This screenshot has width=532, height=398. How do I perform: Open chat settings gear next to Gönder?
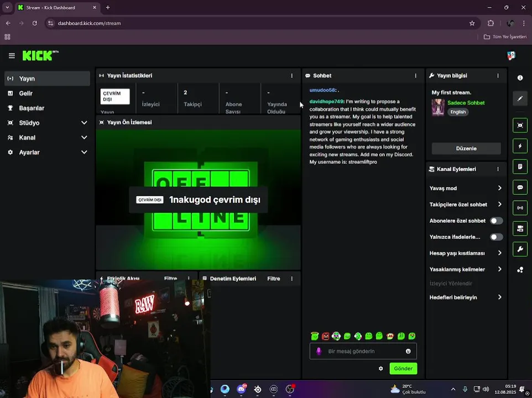click(x=380, y=369)
